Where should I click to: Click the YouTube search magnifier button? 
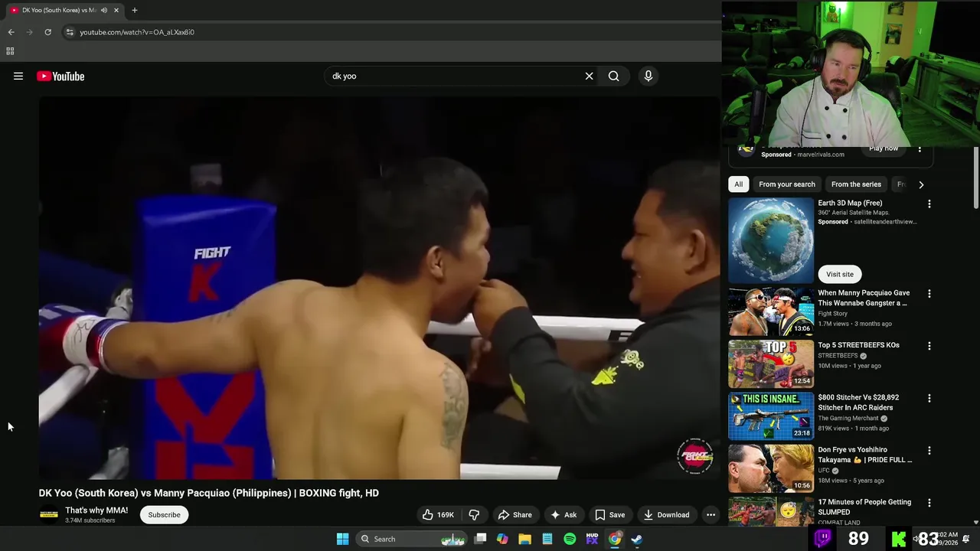(x=613, y=76)
